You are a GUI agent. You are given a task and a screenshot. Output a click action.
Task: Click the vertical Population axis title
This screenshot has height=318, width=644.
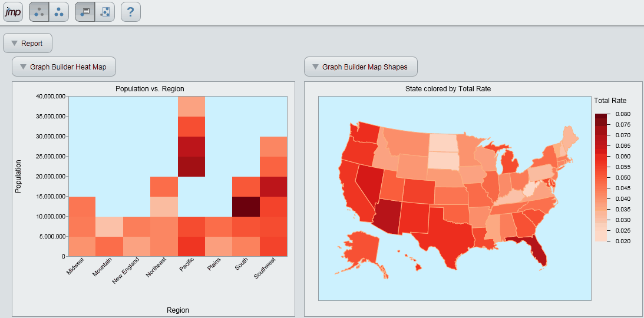pos(18,175)
